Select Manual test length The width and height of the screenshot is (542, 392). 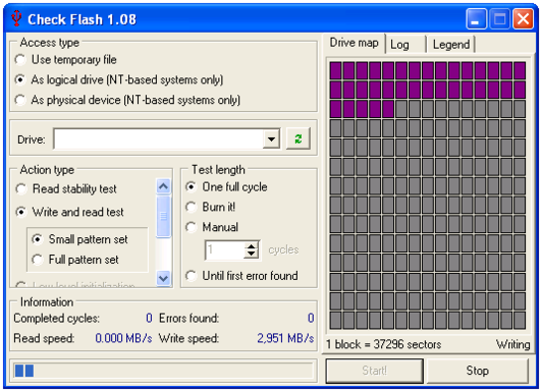point(211,227)
